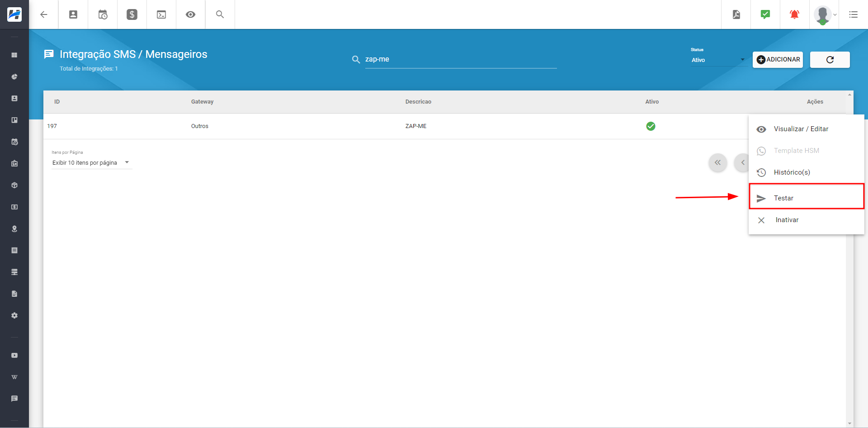Sort by the Descricao column header
Screen dimensions: 868x428
pos(418,102)
